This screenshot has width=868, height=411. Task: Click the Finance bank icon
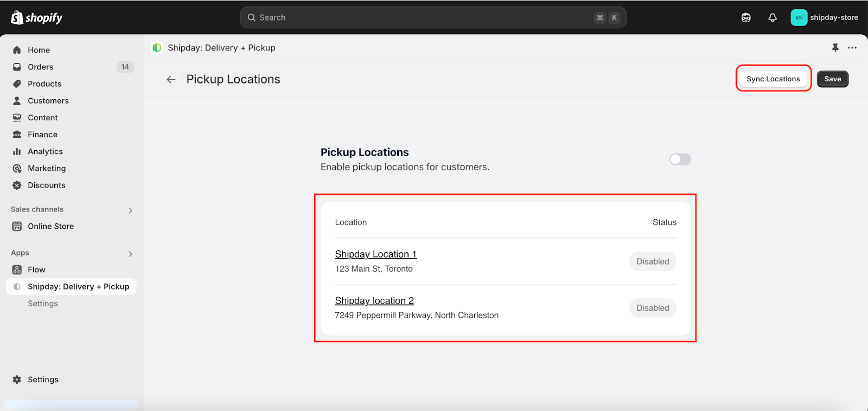17,134
